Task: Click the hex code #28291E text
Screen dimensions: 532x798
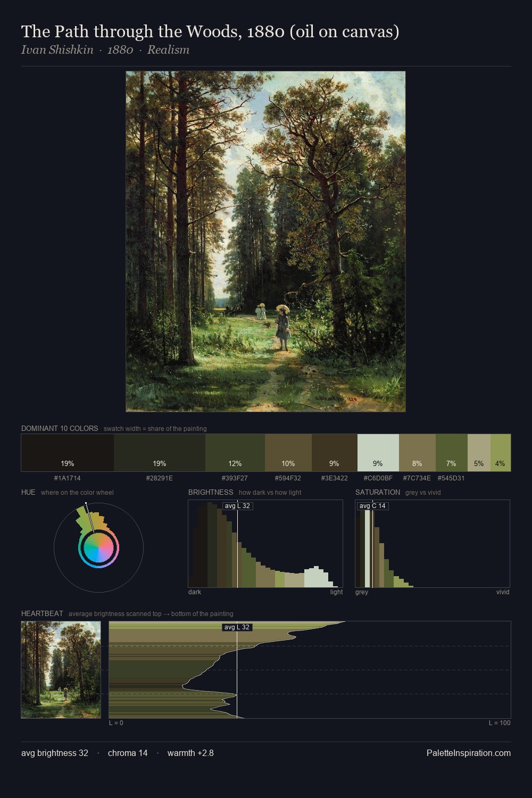Action: click(160, 478)
